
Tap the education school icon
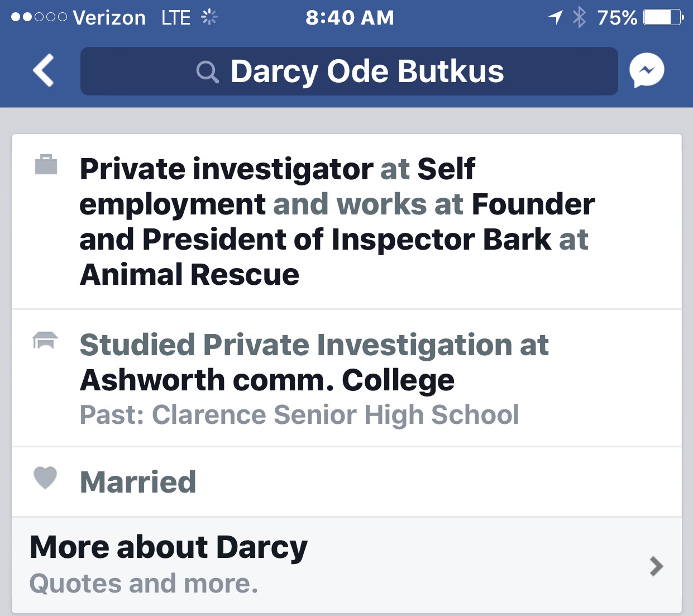pos(45,340)
